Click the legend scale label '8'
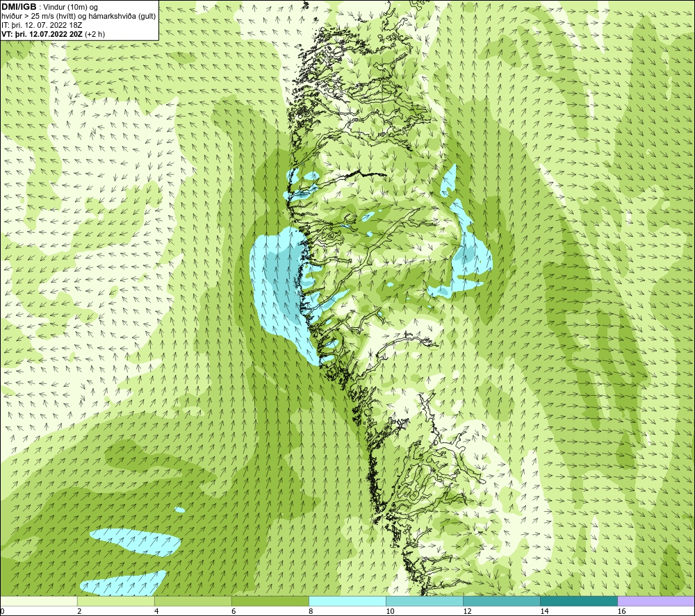This screenshot has width=695, height=616. pos(311,612)
